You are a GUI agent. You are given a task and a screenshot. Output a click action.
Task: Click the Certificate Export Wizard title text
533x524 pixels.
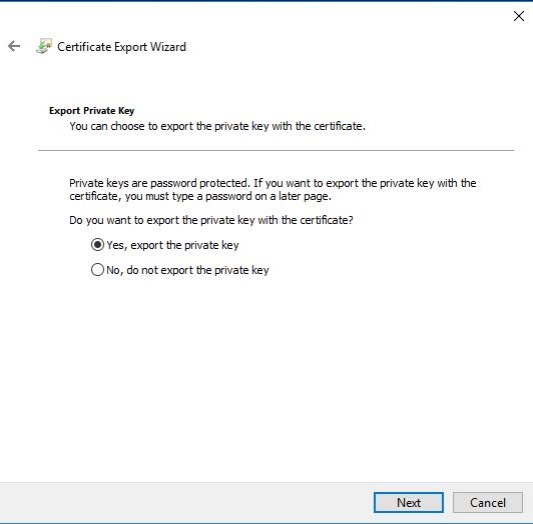(x=122, y=47)
